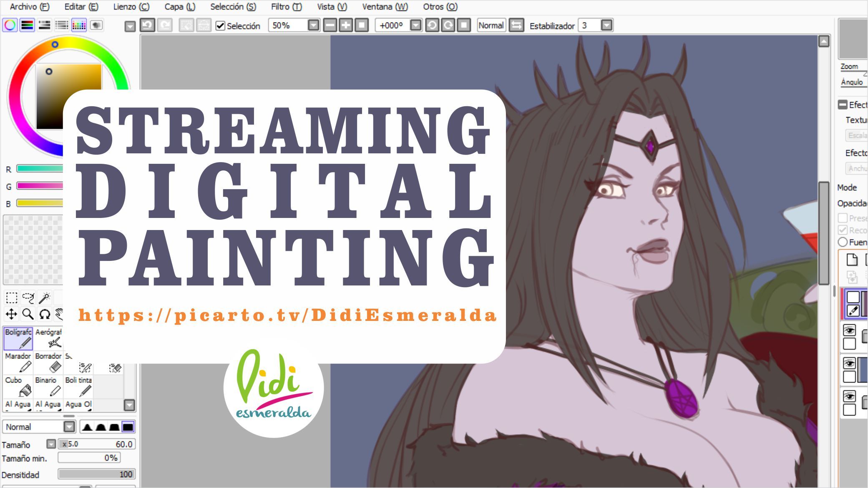The image size is (868, 488).
Task: Show the color wheel panel icon
Action: click(x=10, y=25)
